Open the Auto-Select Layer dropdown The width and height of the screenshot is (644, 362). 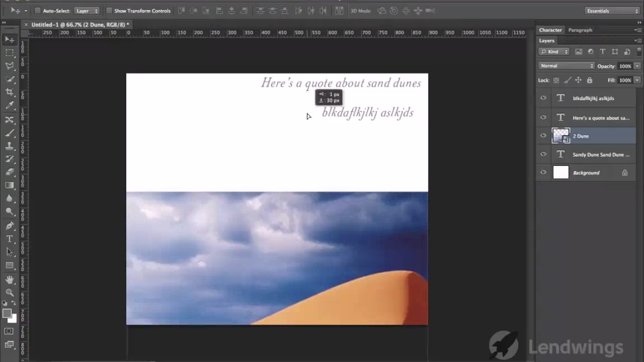point(87,11)
